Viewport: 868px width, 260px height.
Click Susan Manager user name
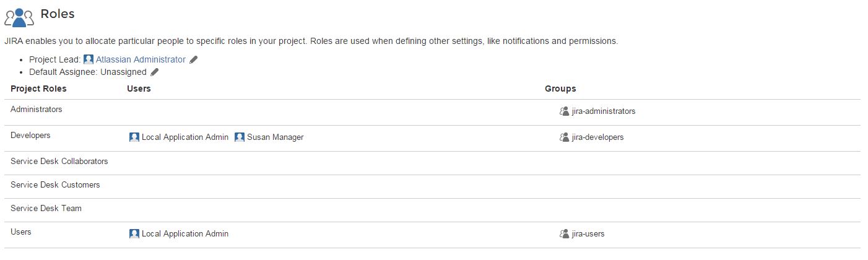(276, 137)
